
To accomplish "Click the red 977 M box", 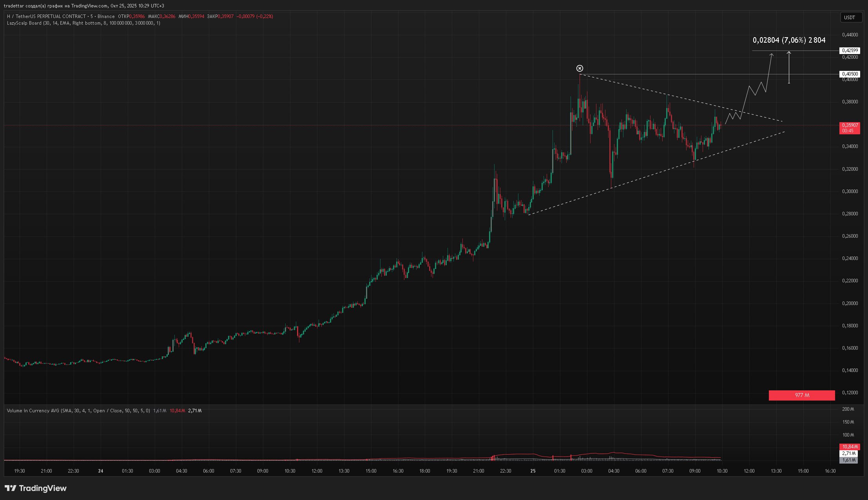I will [801, 395].
